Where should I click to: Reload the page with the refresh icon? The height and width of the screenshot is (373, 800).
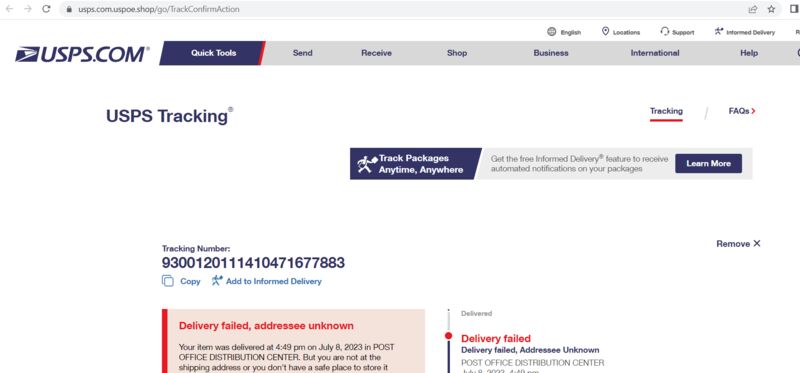pyautogui.click(x=46, y=9)
